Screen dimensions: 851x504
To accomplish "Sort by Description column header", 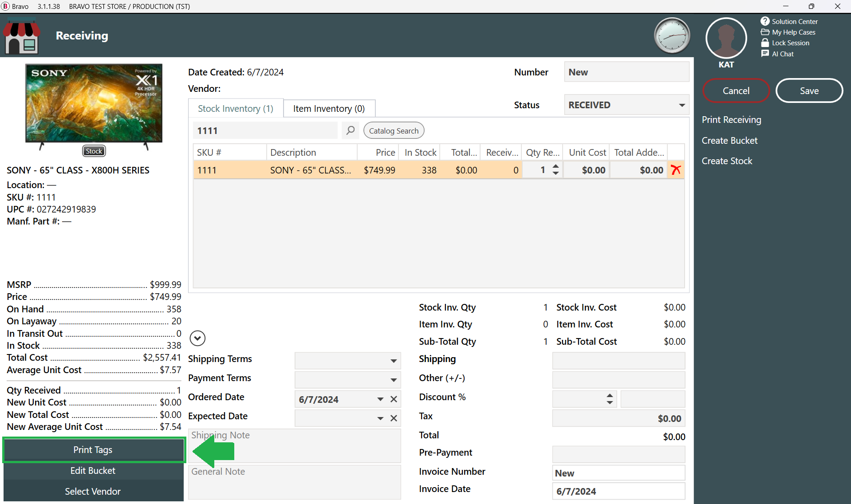I will tap(311, 152).
